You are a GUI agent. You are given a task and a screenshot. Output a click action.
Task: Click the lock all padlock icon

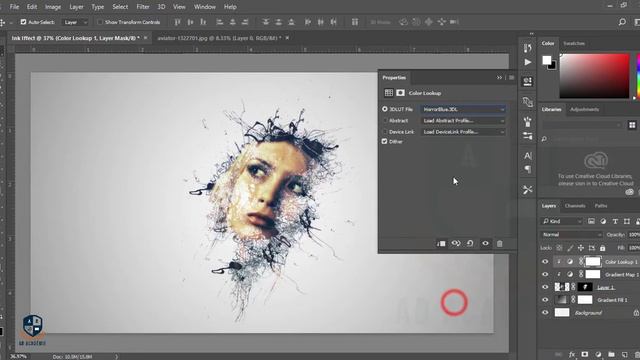tap(602, 248)
